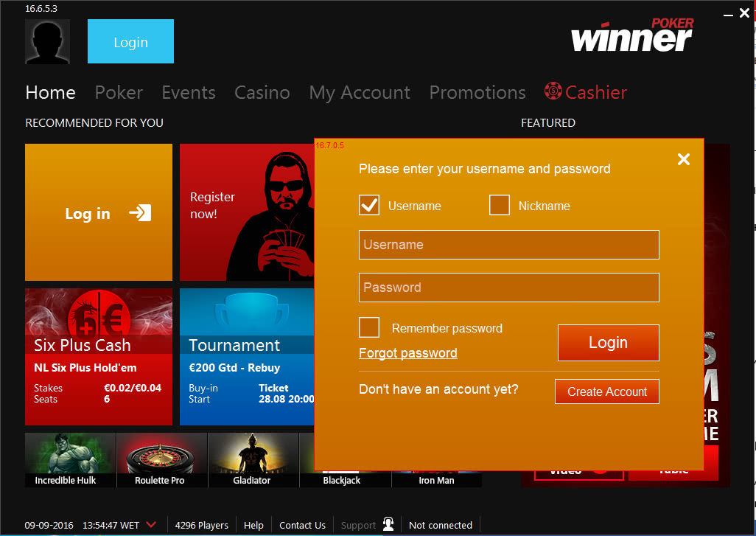Open the Poker tab
756x536 pixels.
click(119, 92)
